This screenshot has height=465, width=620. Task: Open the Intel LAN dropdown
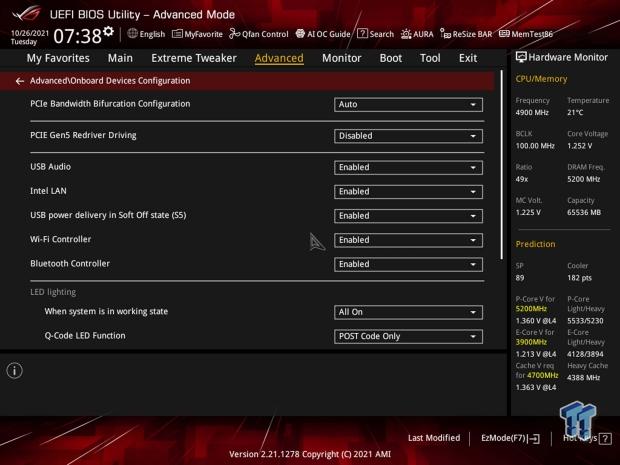[408, 192]
